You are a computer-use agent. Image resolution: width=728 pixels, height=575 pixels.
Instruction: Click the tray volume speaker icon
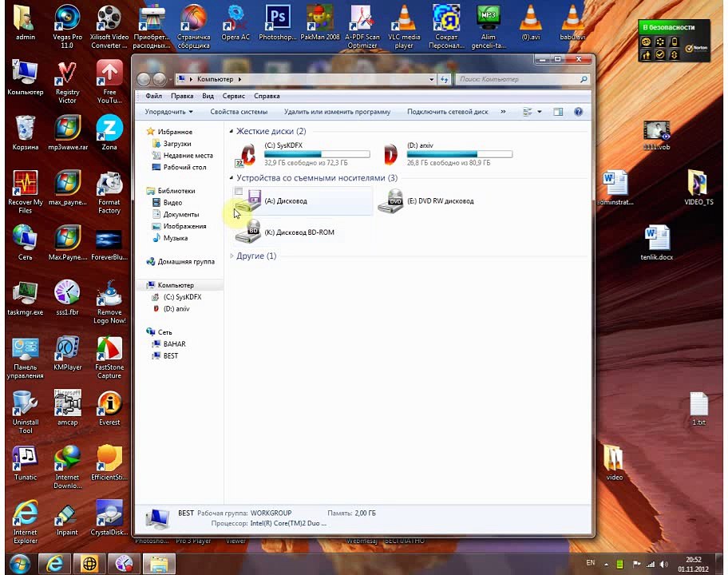click(664, 565)
